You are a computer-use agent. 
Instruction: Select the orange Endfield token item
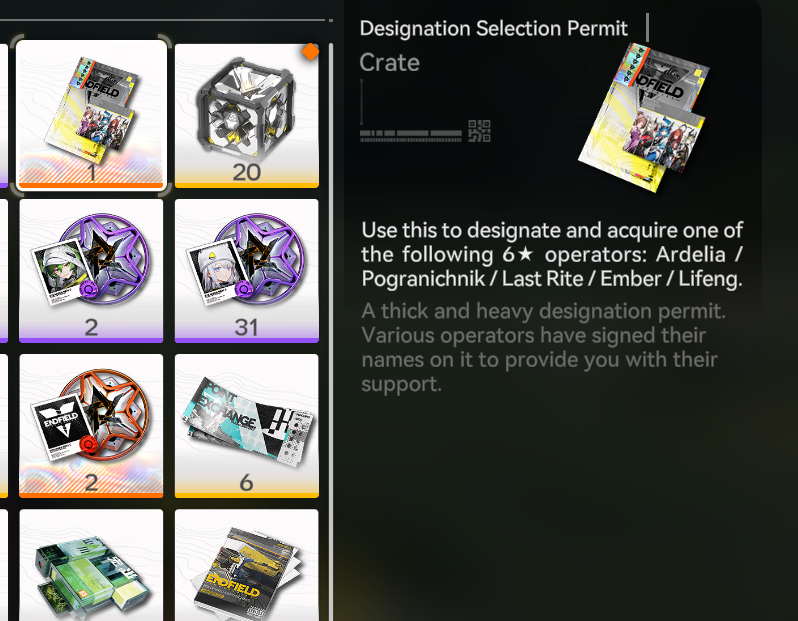click(91, 426)
